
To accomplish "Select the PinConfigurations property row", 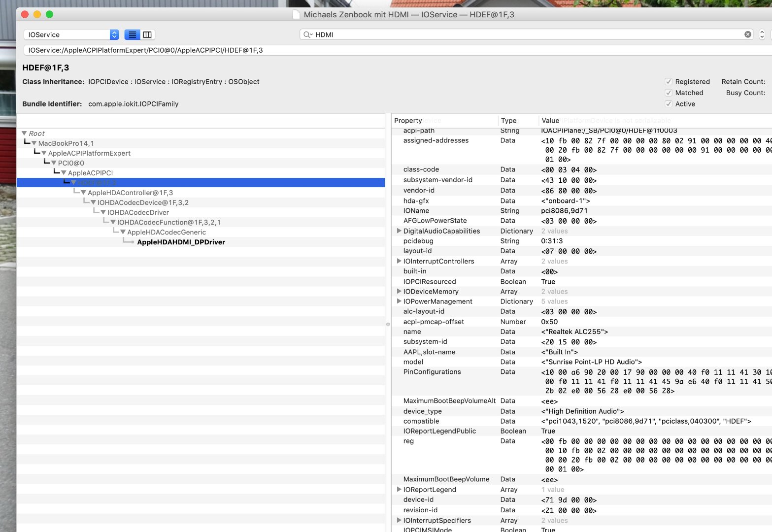I will pos(582,381).
